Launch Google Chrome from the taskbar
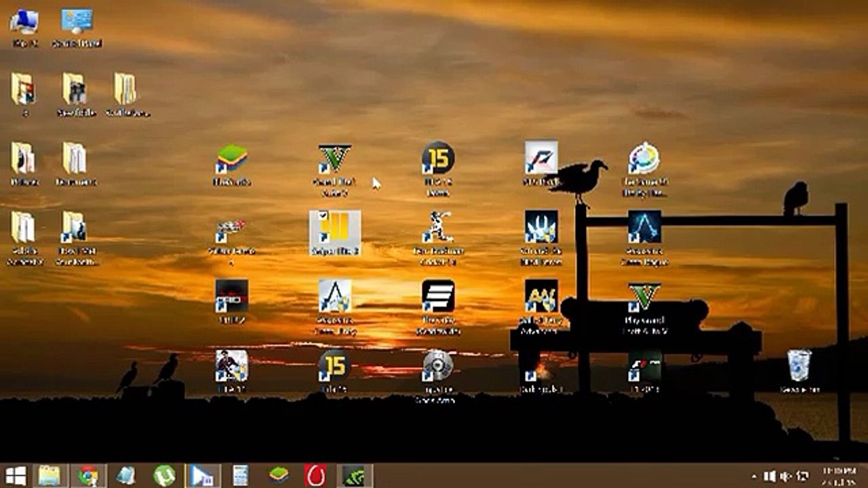This screenshot has height=488, width=868. pyautogui.click(x=87, y=476)
